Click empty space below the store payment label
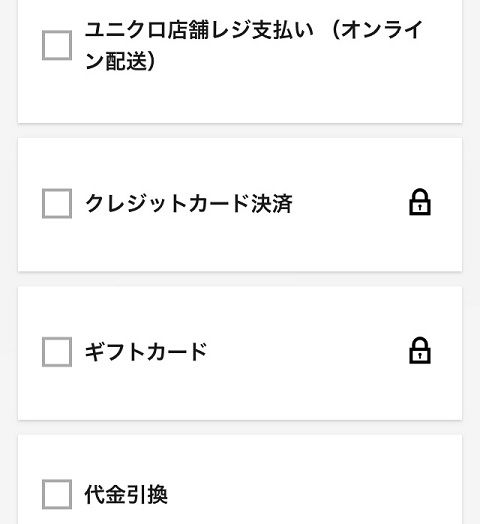 [x=240, y=99]
